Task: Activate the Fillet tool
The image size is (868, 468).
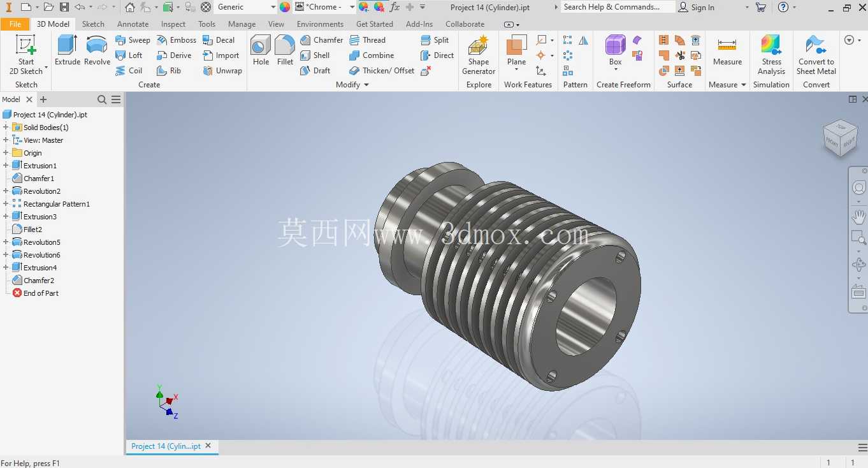Action: (x=285, y=51)
